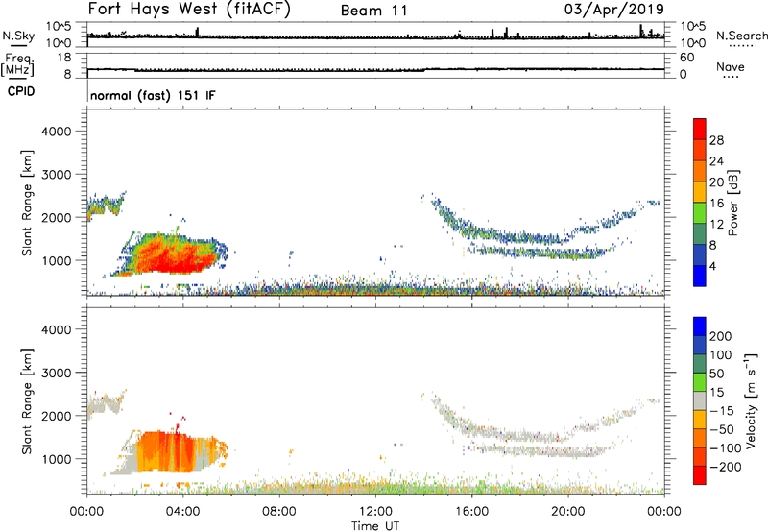
Task: Click the red top segment of power colorbar
Action: coord(700,129)
